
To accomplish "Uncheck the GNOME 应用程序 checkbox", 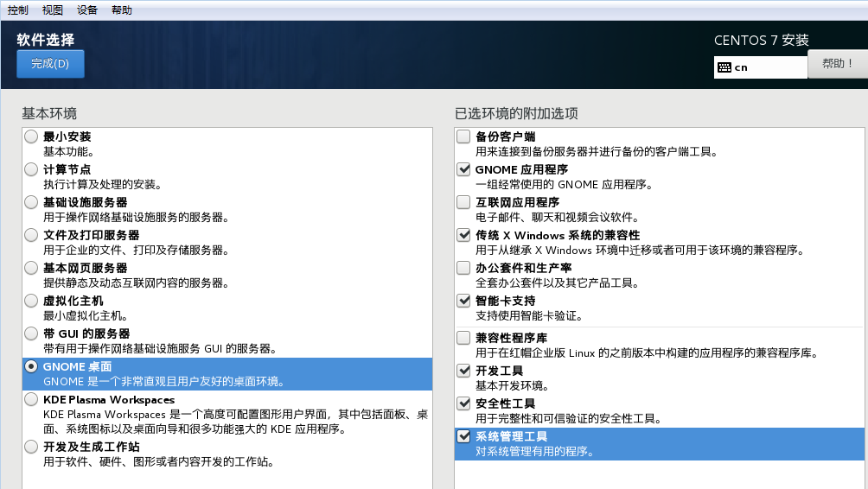I will tap(463, 169).
